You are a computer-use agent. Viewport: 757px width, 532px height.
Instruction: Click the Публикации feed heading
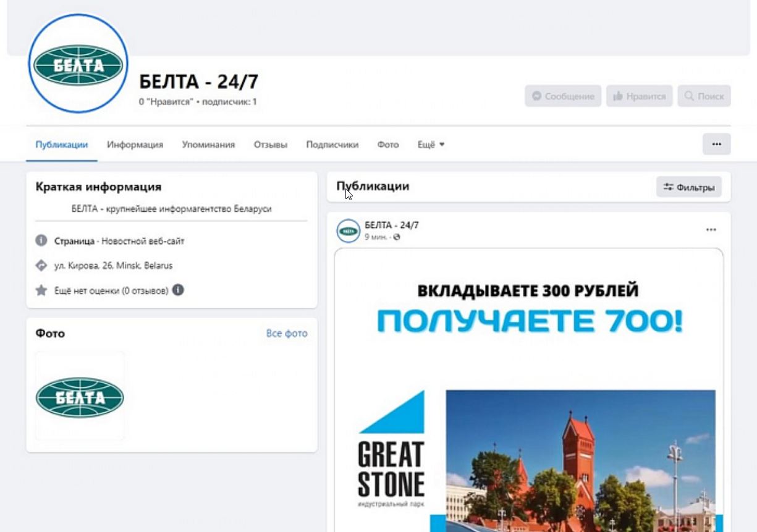[x=373, y=186]
